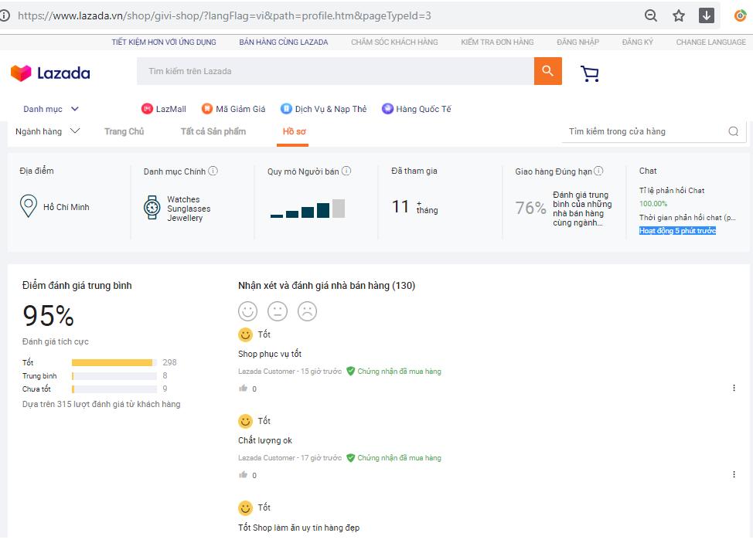Bookmark page with star icon
This screenshot has width=753, height=560.
pos(679,15)
